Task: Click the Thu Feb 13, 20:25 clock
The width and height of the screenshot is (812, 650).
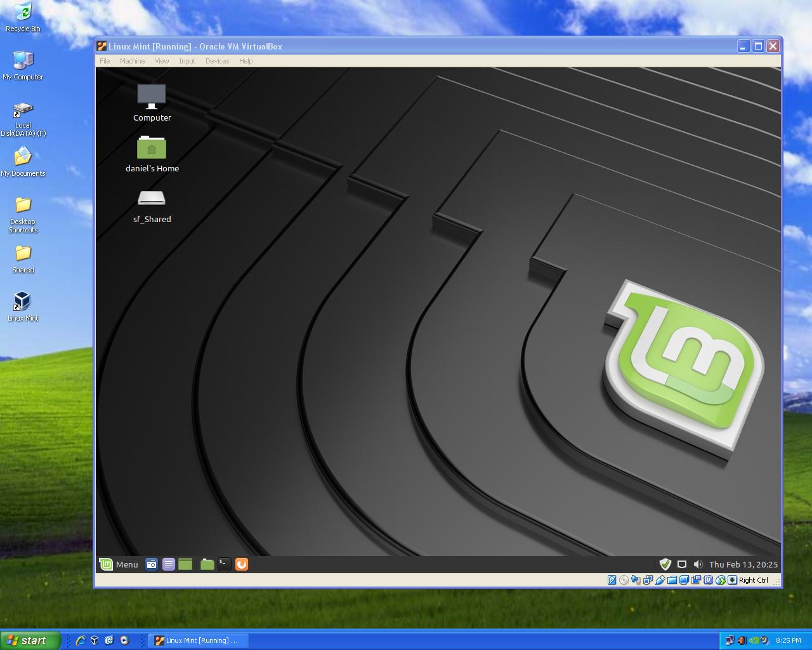Action: [x=743, y=564]
